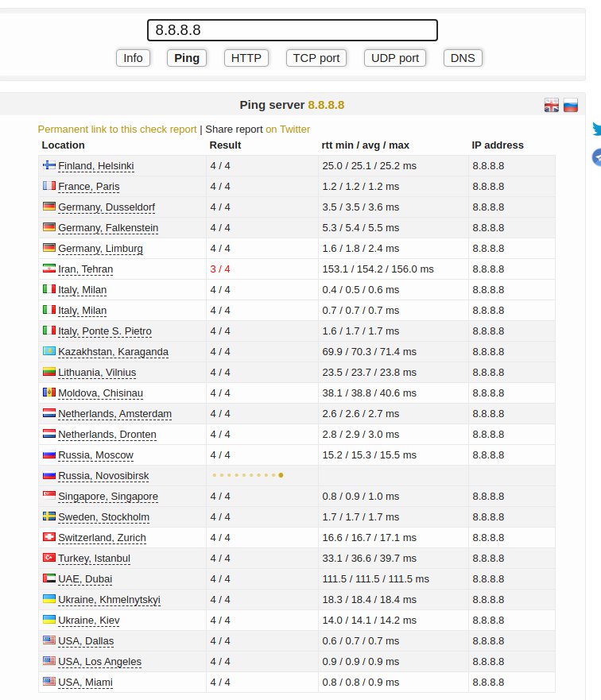Open the permanent link to this check report
This screenshot has width=601, height=700.
117,130
